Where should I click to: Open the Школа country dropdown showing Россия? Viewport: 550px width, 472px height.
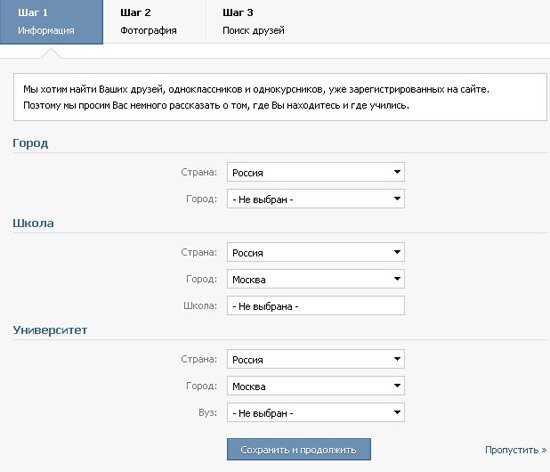click(316, 252)
